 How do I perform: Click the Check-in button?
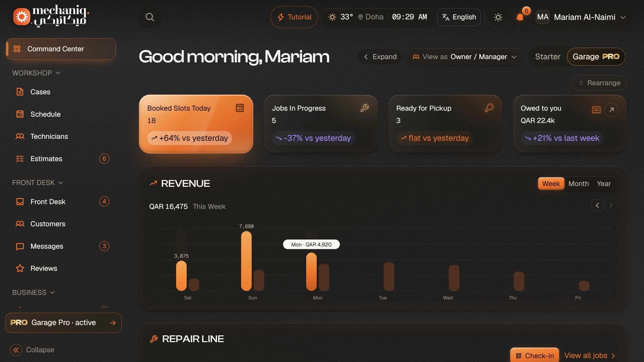[x=535, y=355]
